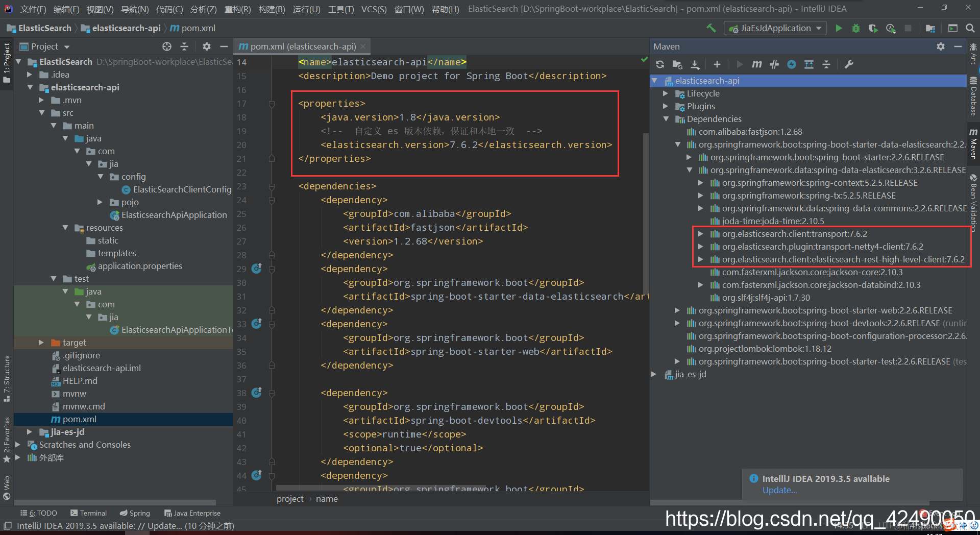Click the Build Project hammer icon
Screen dimensions: 980x535
[711, 28]
